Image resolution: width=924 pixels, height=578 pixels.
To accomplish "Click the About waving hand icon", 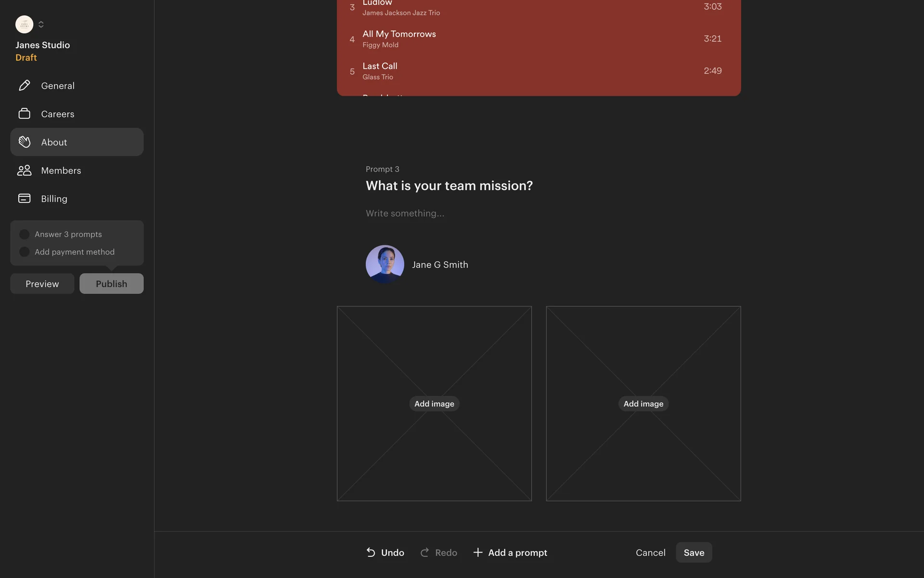I will pos(25,142).
